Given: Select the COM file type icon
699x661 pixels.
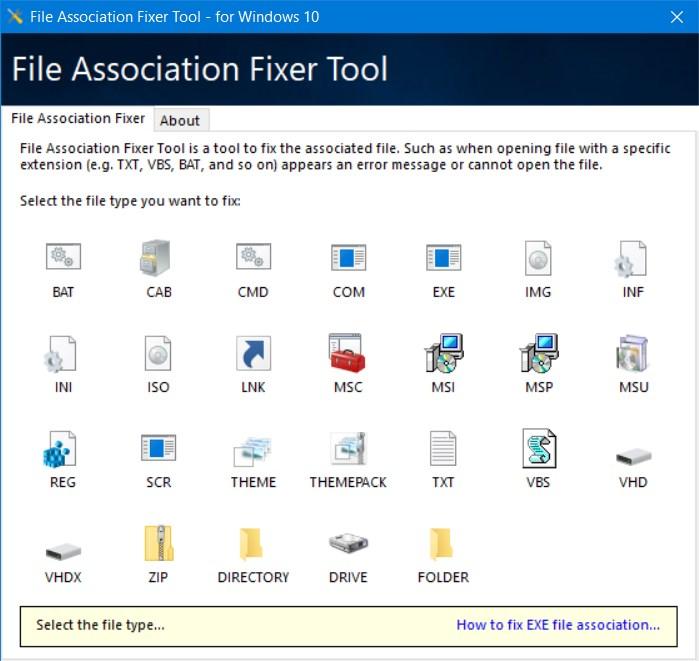Looking at the screenshot, I should click(349, 257).
